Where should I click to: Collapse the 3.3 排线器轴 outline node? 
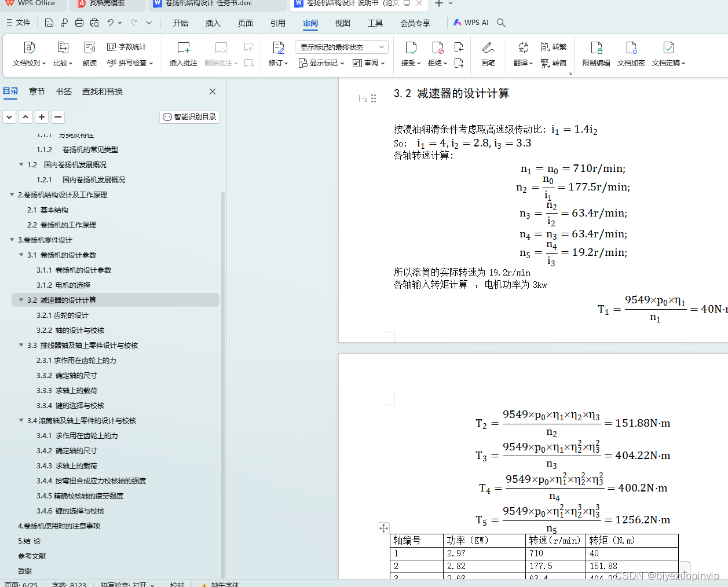click(x=21, y=345)
